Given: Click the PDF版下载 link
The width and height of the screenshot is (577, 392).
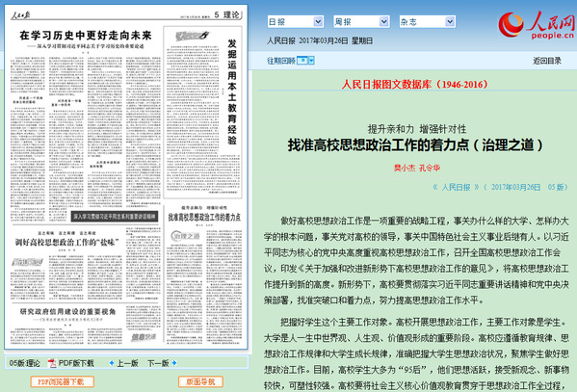Looking at the screenshot, I should [x=76, y=363].
